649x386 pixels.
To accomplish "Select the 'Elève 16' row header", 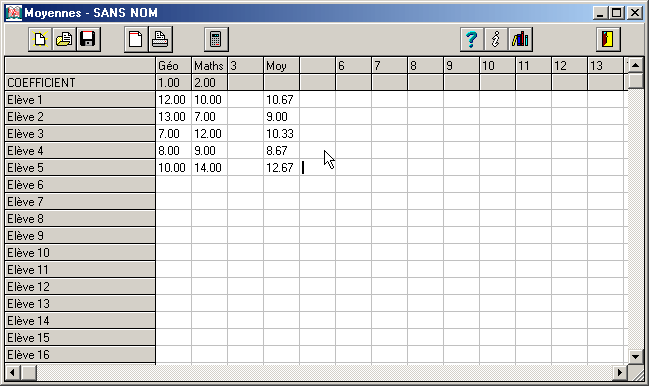I will click(x=80, y=355).
